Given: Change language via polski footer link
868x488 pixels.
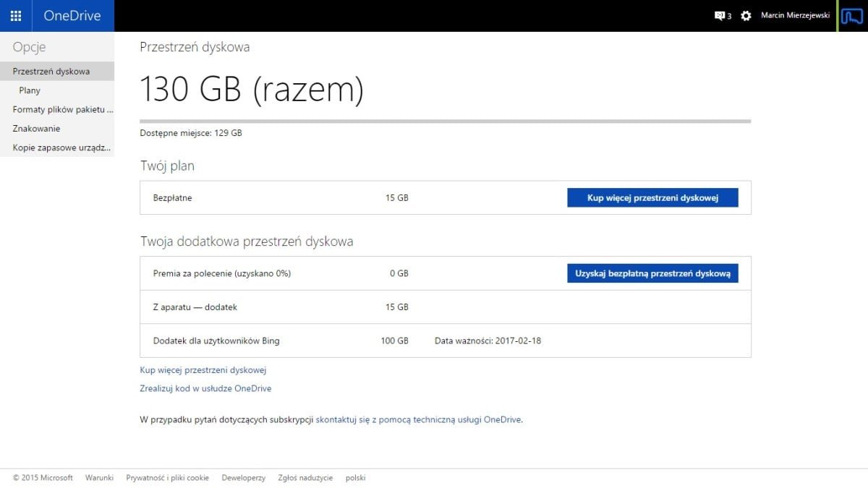Looking at the screenshot, I should tap(356, 478).
